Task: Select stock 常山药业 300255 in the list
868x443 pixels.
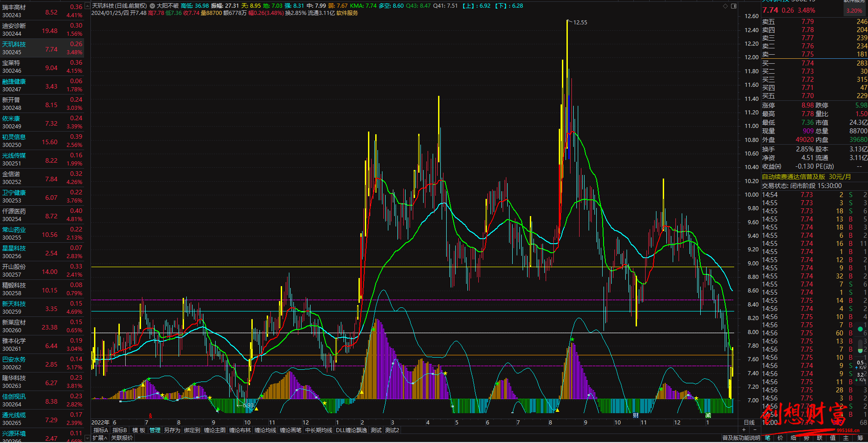Action: coord(42,234)
